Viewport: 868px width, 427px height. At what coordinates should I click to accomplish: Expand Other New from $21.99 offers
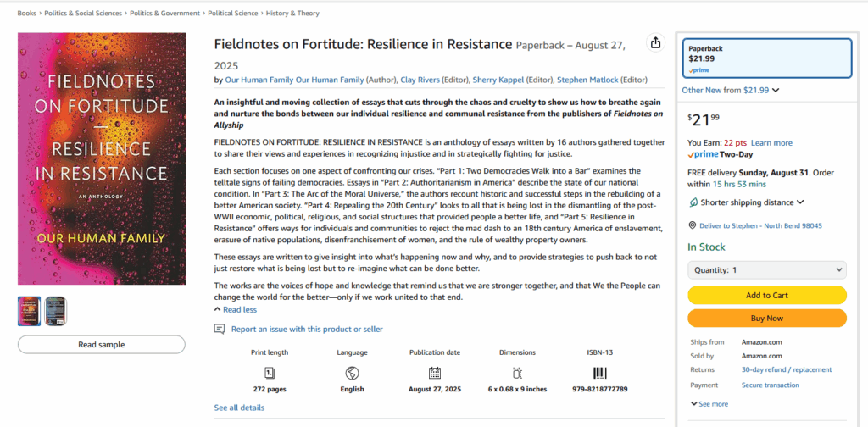[730, 90]
